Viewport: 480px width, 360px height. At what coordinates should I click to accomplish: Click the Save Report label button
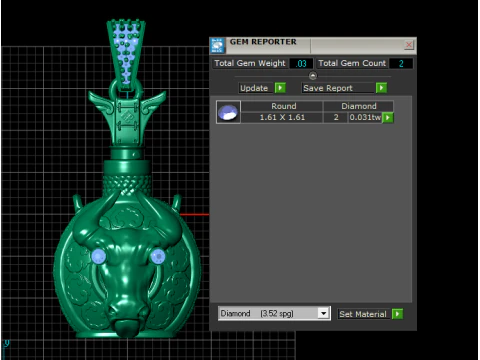(338, 88)
